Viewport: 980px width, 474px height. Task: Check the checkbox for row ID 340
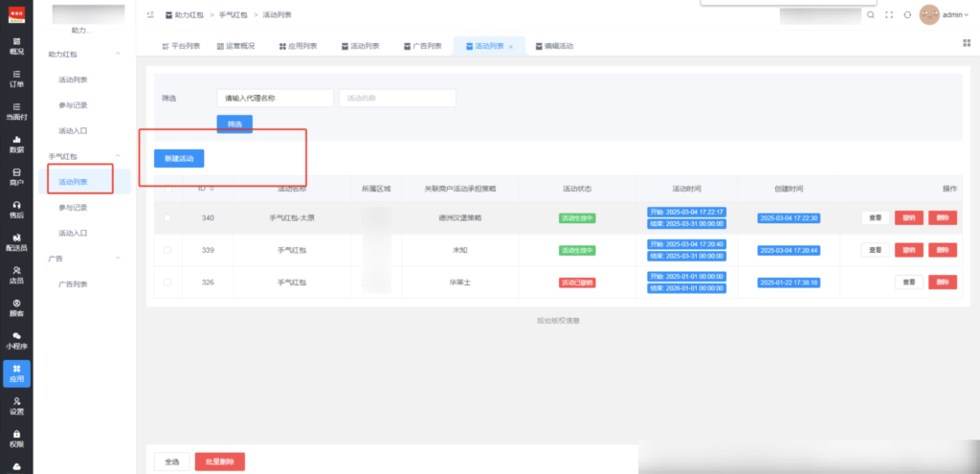click(167, 218)
